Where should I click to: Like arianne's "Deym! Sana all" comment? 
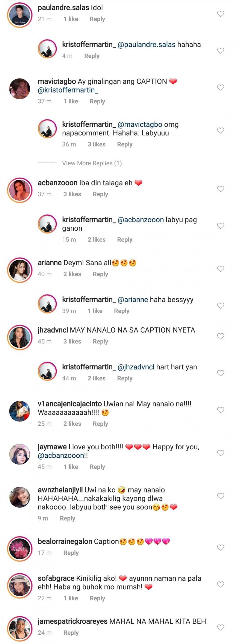(220, 269)
